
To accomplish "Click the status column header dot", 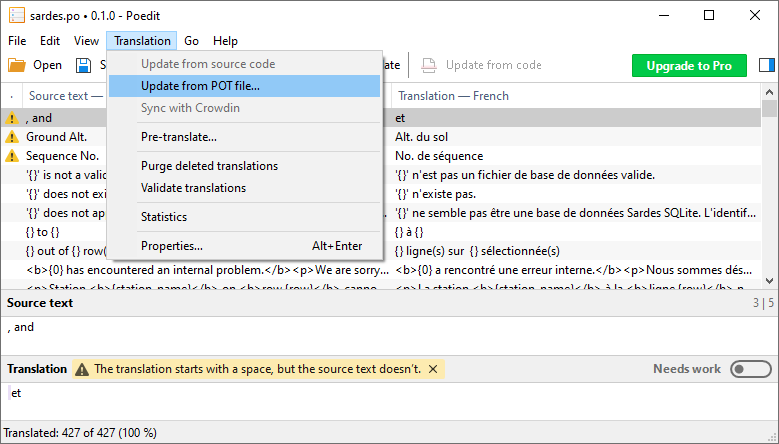I will click(x=11, y=96).
